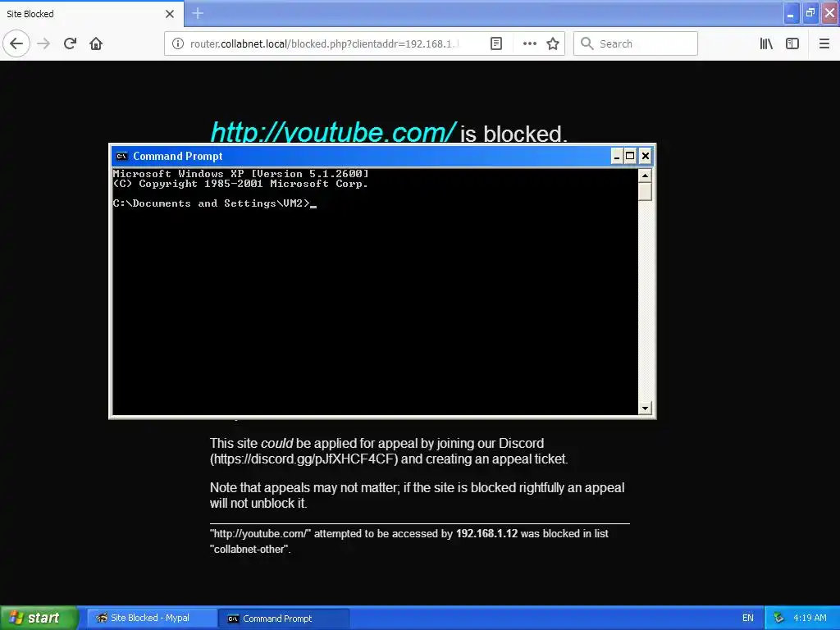Click the Forward navigation arrow
This screenshot has height=630, width=840.
click(44, 43)
